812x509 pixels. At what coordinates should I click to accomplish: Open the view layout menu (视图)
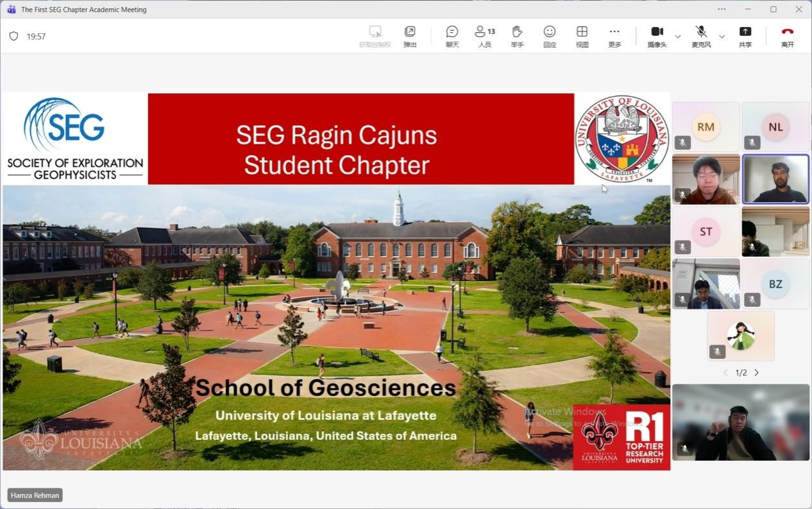pyautogui.click(x=582, y=36)
